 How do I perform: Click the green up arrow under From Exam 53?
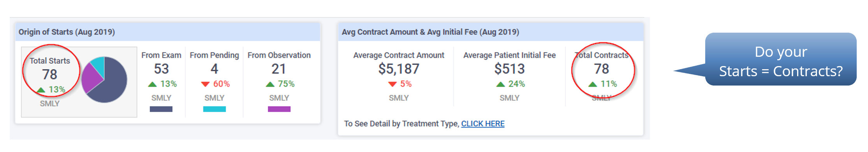point(153,84)
